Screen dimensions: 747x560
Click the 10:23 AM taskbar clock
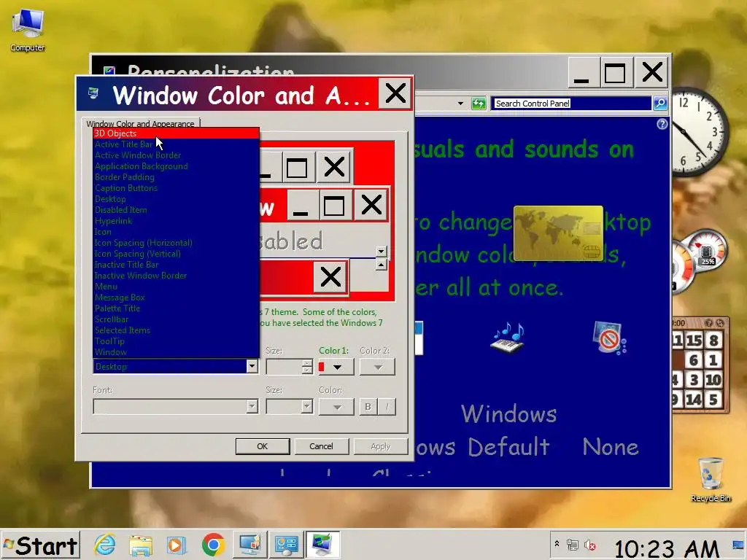pyautogui.click(x=666, y=548)
